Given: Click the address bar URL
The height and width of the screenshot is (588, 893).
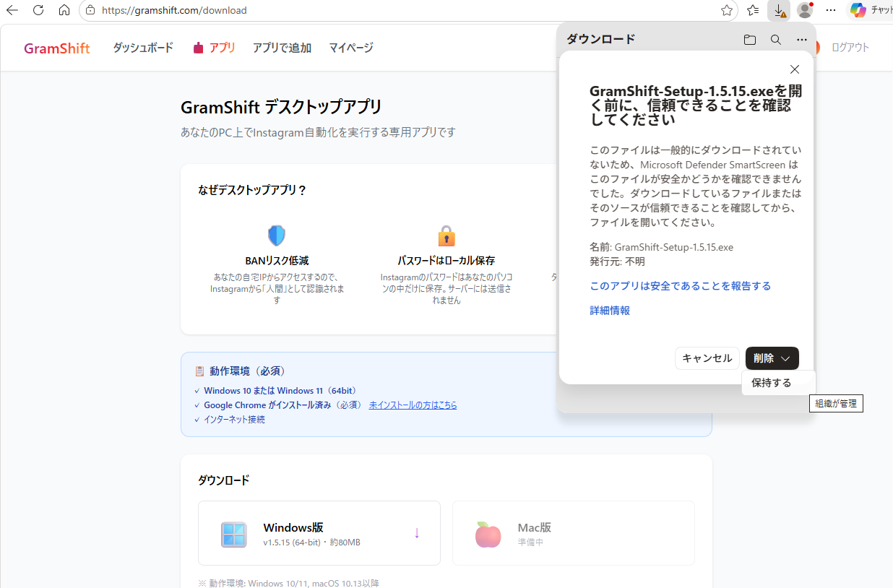Looking at the screenshot, I should pos(174,11).
